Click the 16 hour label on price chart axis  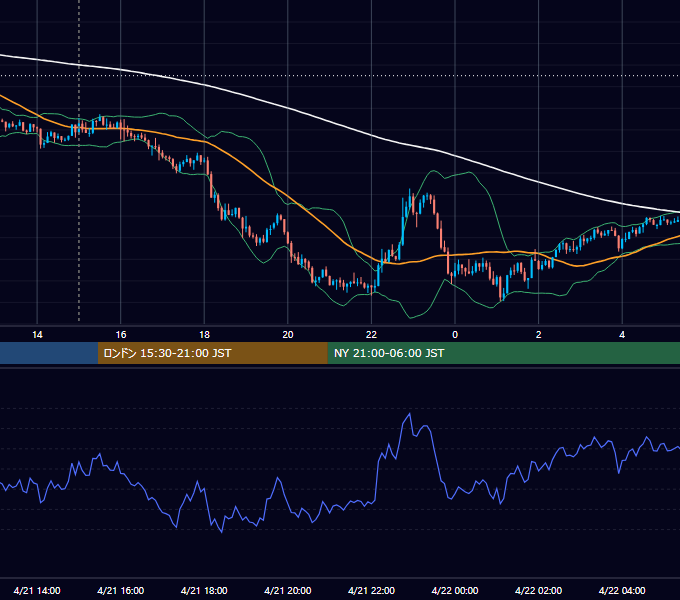click(121, 335)
